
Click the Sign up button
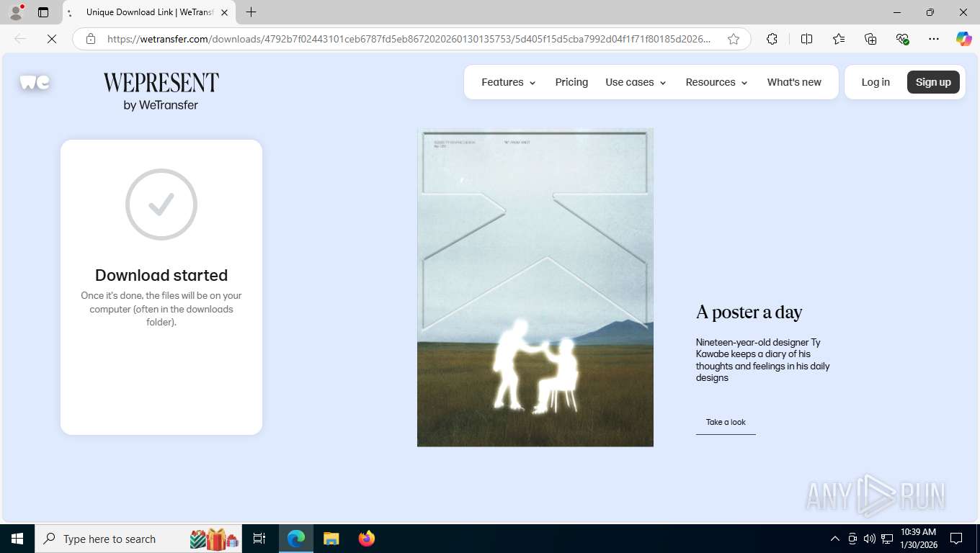coord(933,82)
